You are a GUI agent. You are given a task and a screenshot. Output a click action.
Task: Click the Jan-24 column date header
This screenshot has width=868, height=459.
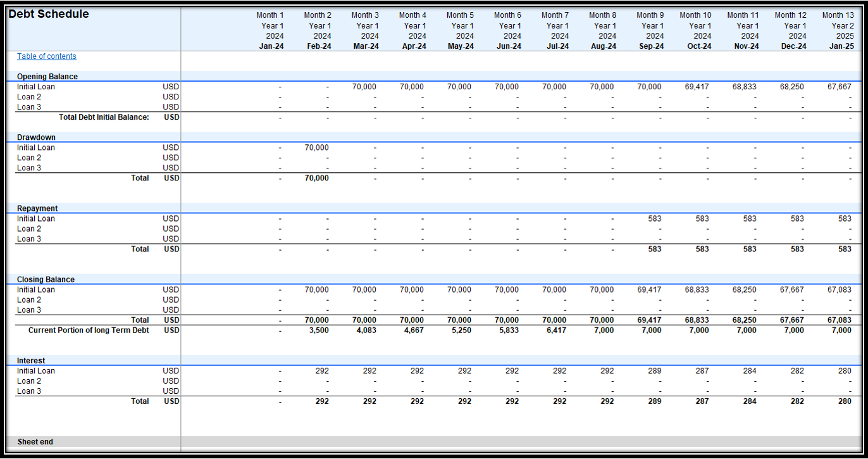pos(271,46)
